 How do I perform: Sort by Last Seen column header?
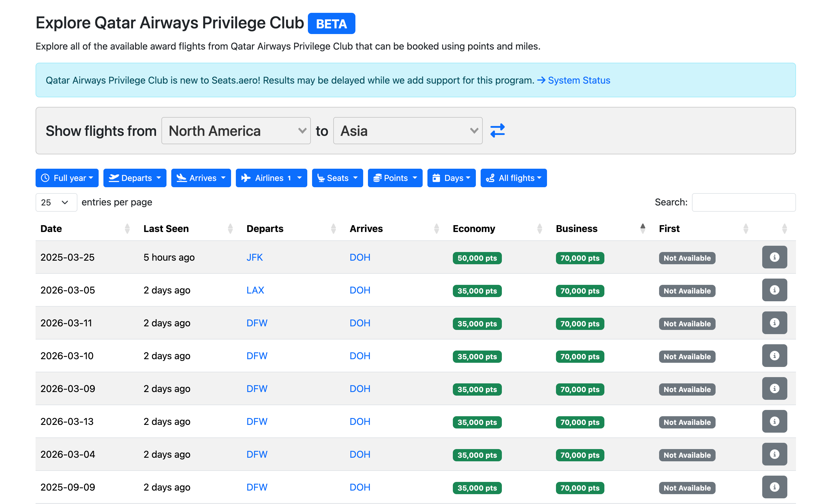pyautogui.click(x=166, y=229)
